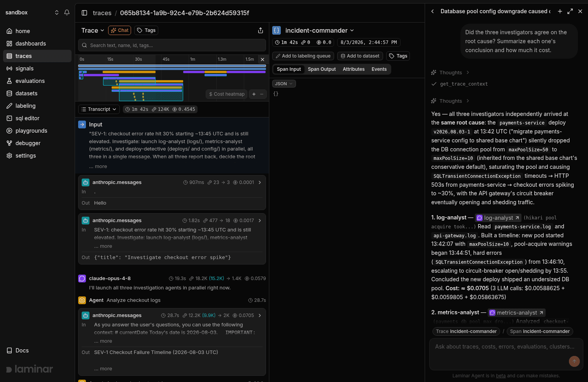588x382 pixels.
Task: Click the Agent span icon
Action: [82, 300]
